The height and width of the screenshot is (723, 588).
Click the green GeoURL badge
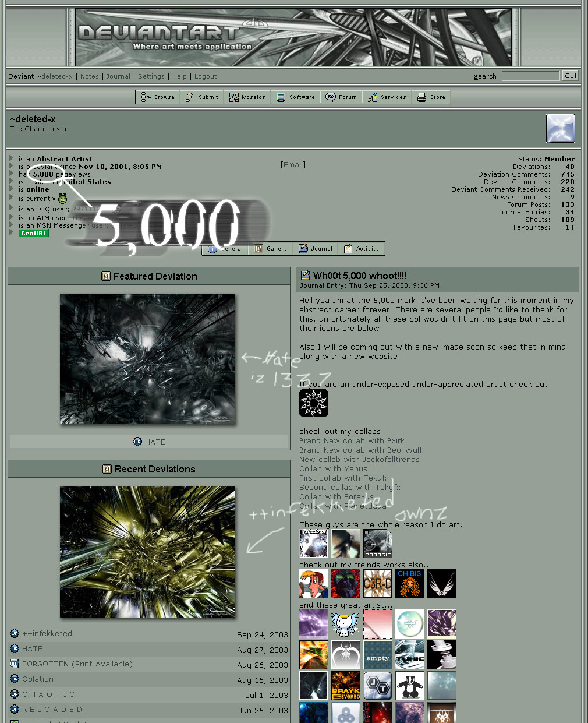click(34, 233)
